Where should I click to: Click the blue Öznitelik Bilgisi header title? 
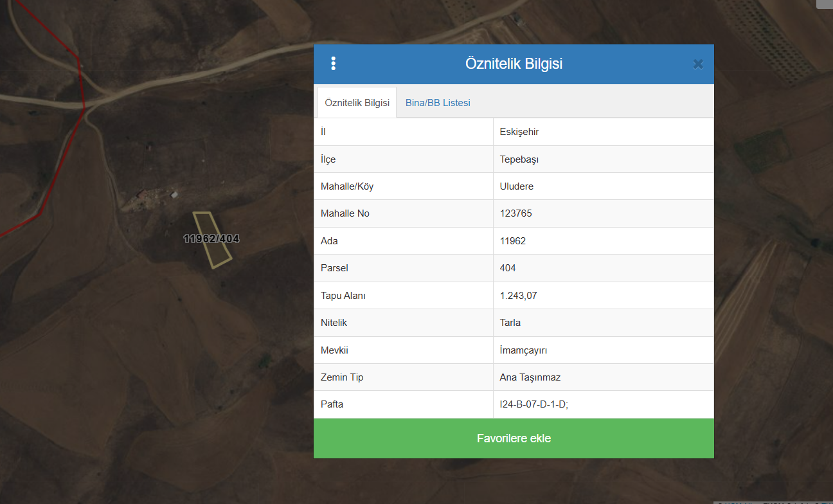[514, 64]
